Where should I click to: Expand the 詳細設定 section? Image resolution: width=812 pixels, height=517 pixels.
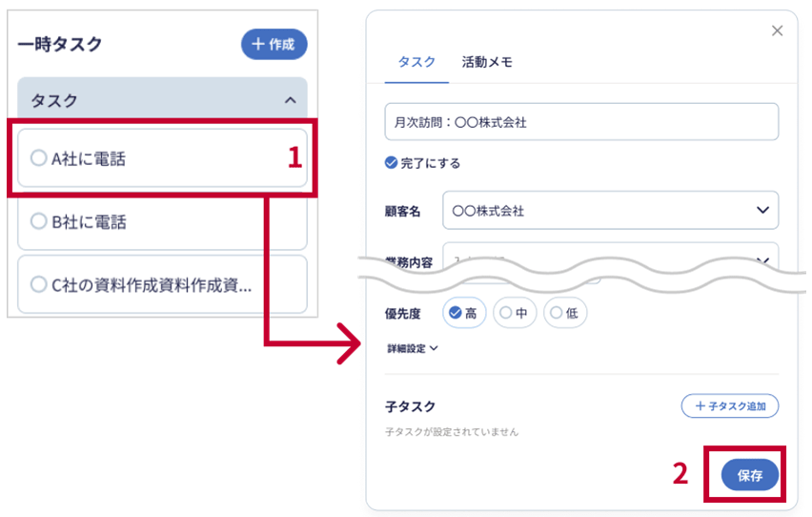(412, 348)
